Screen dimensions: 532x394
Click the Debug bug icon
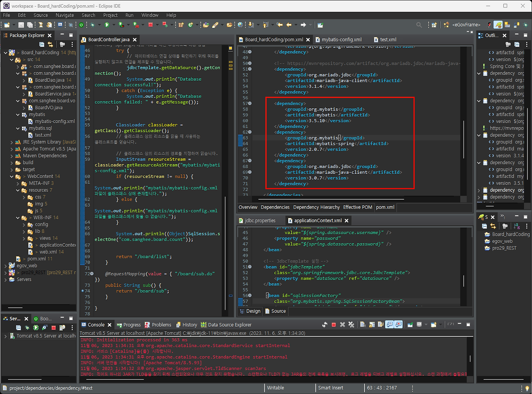click(x=93, y=25)
